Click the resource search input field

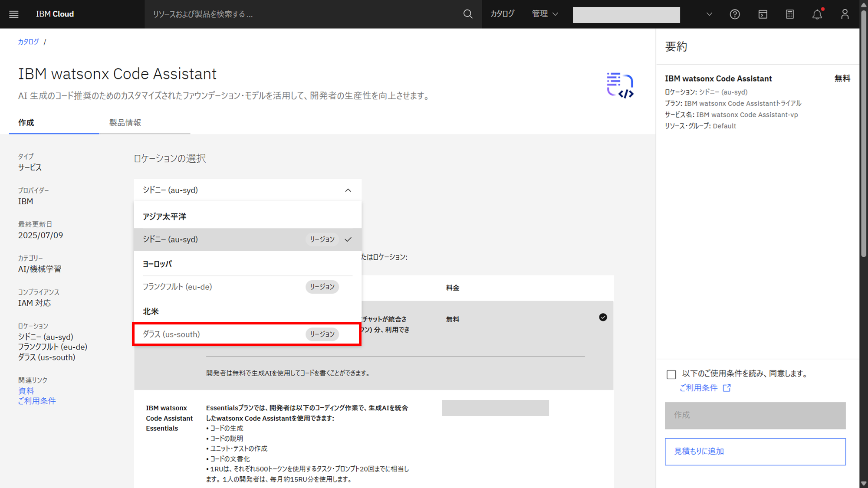pos(304,14)
